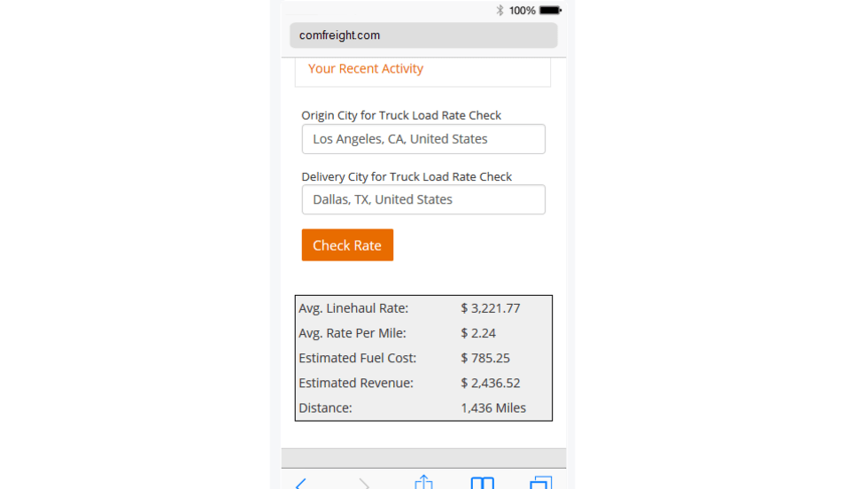Viewport: 868px width, 489px height.
Task: Click the Avg. Rate Per Mile row label
Action: pyautogui.click(x=352, y=333)
